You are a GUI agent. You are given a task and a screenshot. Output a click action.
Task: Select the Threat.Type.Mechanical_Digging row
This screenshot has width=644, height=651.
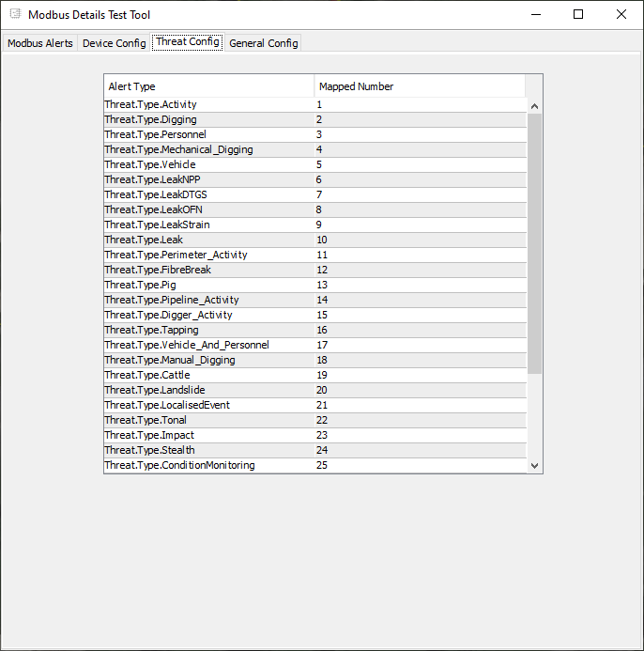[315, 149]
